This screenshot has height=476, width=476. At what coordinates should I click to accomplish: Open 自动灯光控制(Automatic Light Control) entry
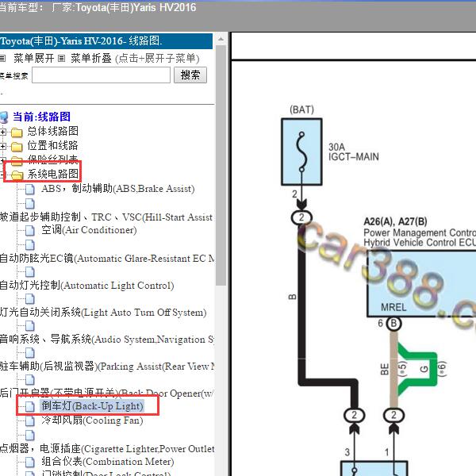(86, 286)
